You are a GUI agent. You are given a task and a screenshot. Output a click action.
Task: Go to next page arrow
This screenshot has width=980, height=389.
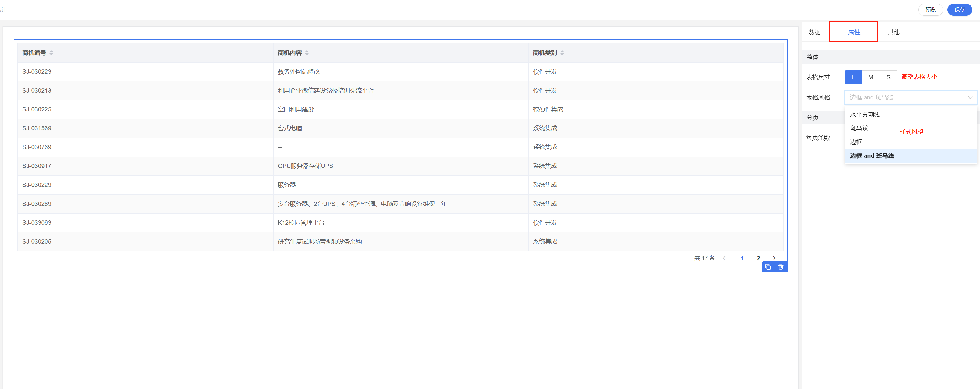tap(774, 258)
